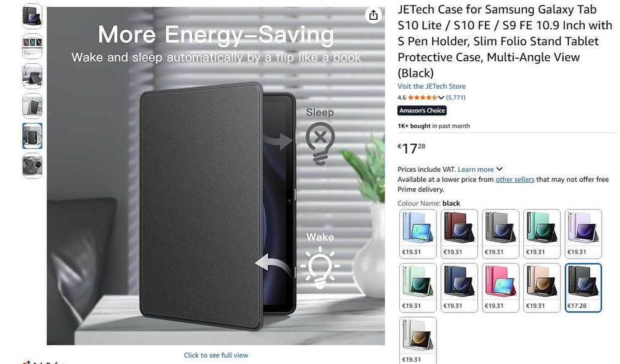Select the navy blue case colour
This screenshot has width=620, height=364.
[459, 288]
